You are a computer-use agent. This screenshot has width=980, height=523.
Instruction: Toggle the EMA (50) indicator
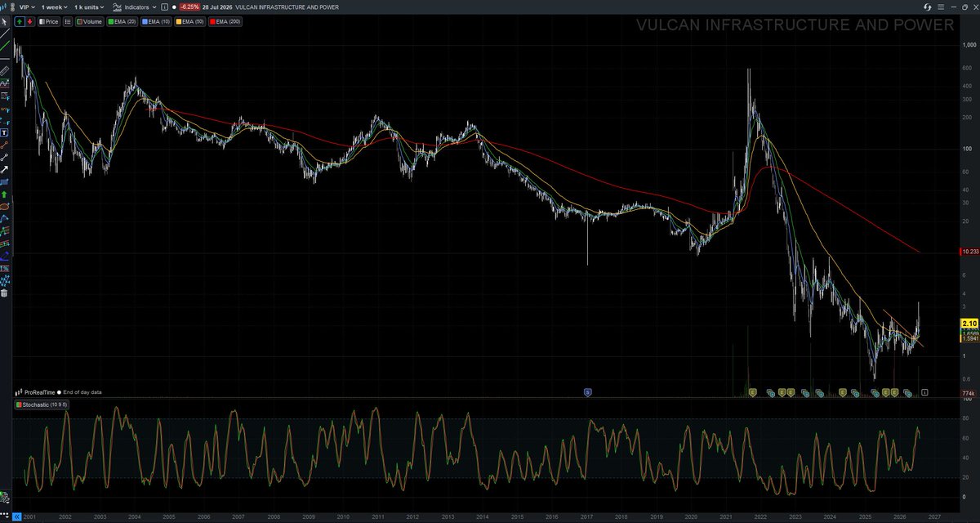coord(189,22)
